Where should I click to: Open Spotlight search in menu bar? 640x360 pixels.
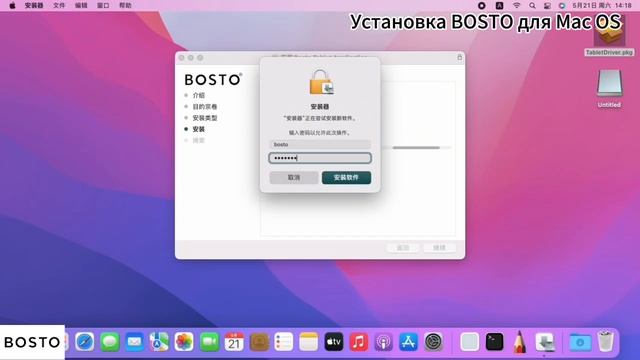(532, 5)
